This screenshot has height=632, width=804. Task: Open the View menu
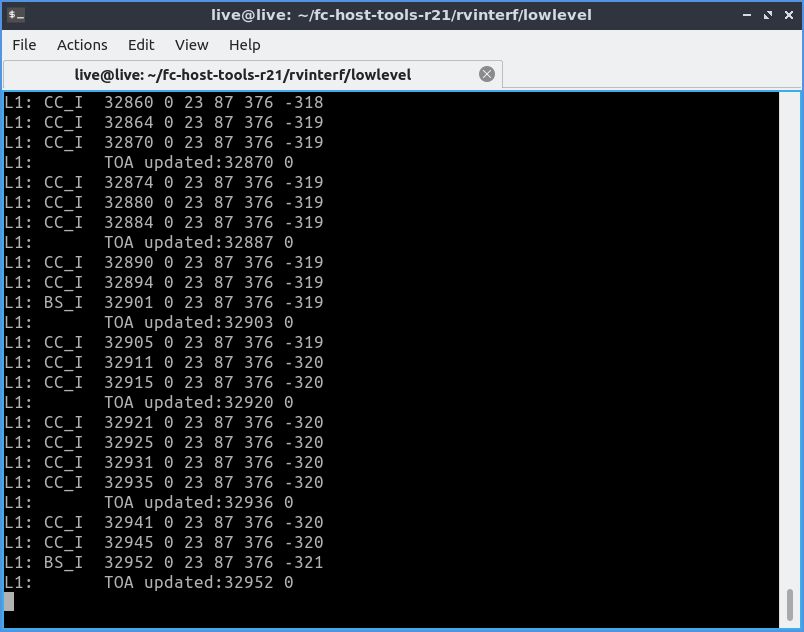[x=191, y=45]
